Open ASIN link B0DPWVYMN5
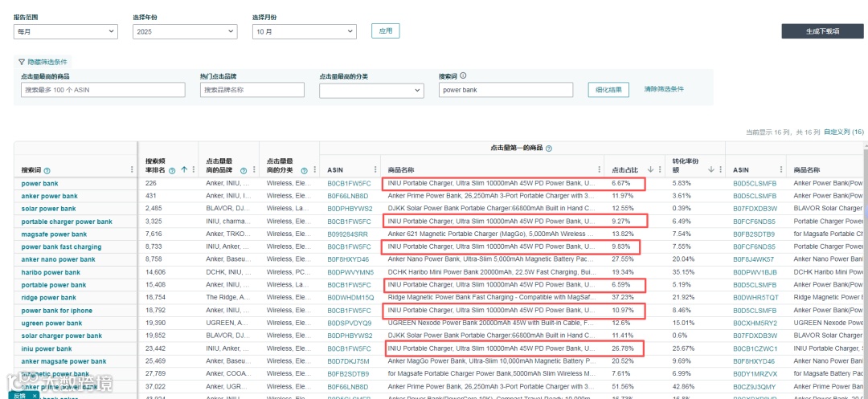 [350, 272]
